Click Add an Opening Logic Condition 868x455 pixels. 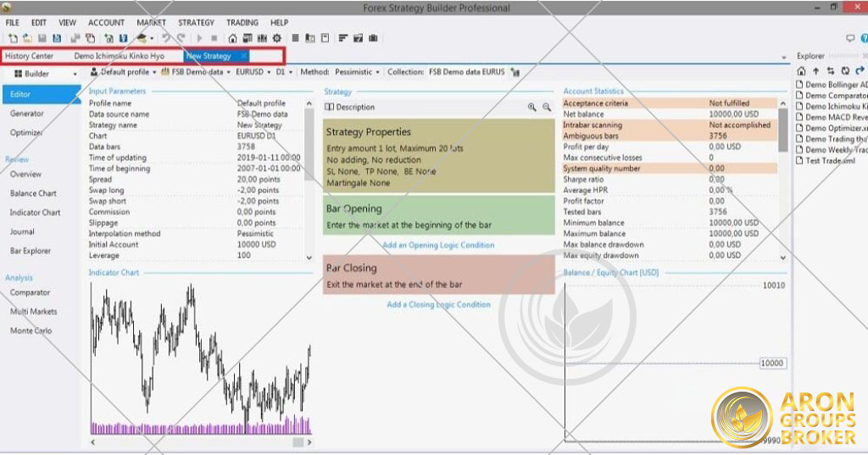(438, 245)
